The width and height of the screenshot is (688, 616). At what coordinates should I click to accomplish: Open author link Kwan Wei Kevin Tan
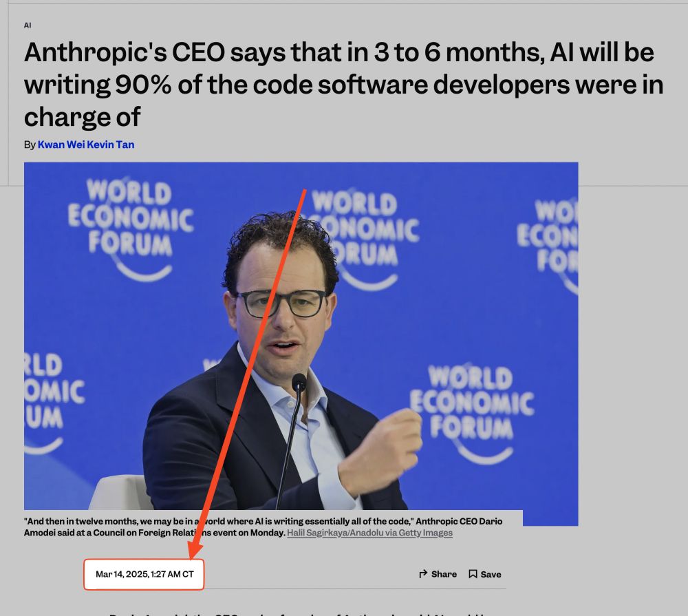[86, 145]
